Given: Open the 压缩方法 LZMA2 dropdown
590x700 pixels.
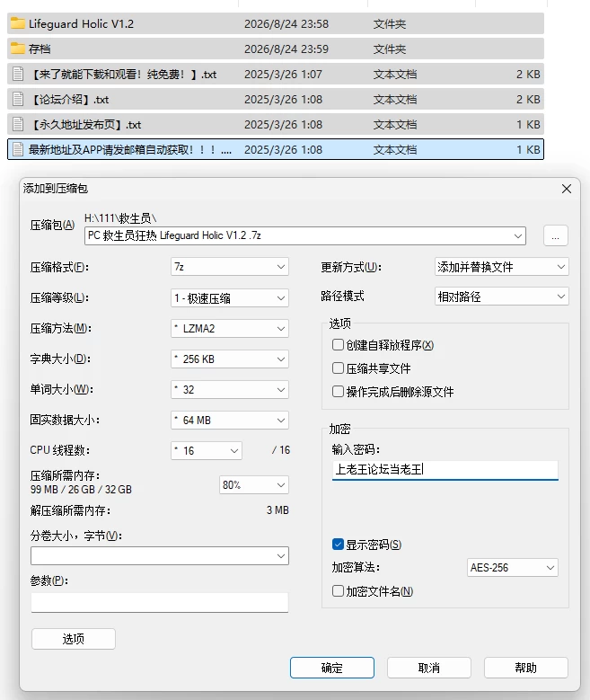Looking at the screenshot, I should tap(229, 329).
